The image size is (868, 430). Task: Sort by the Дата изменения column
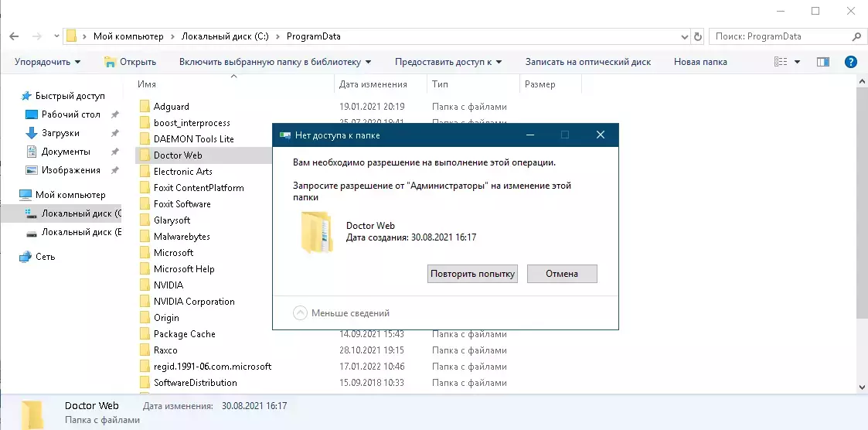pyautogui.click(x=373, y=84)
